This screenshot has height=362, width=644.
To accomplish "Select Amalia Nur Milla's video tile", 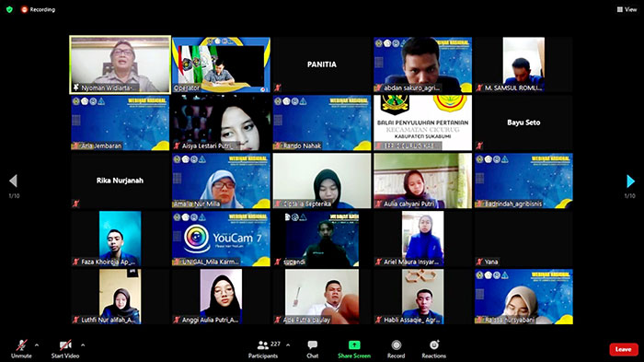I will click(x=221, y=181).
